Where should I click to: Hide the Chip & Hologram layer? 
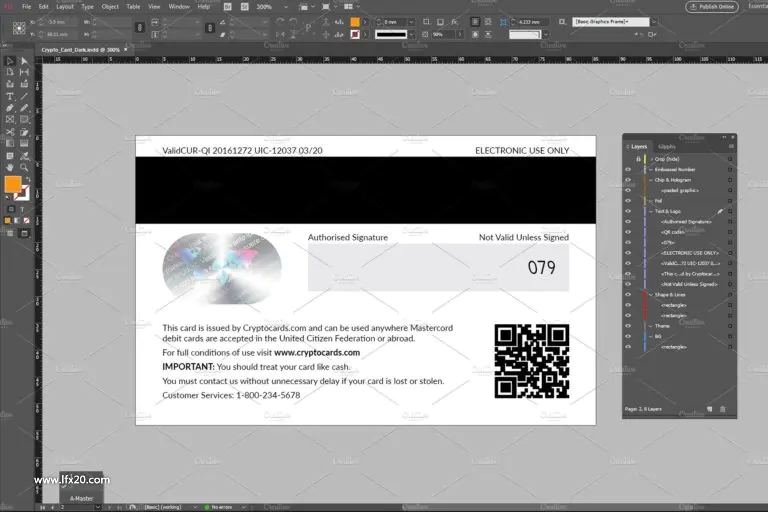tap(628, 180)
